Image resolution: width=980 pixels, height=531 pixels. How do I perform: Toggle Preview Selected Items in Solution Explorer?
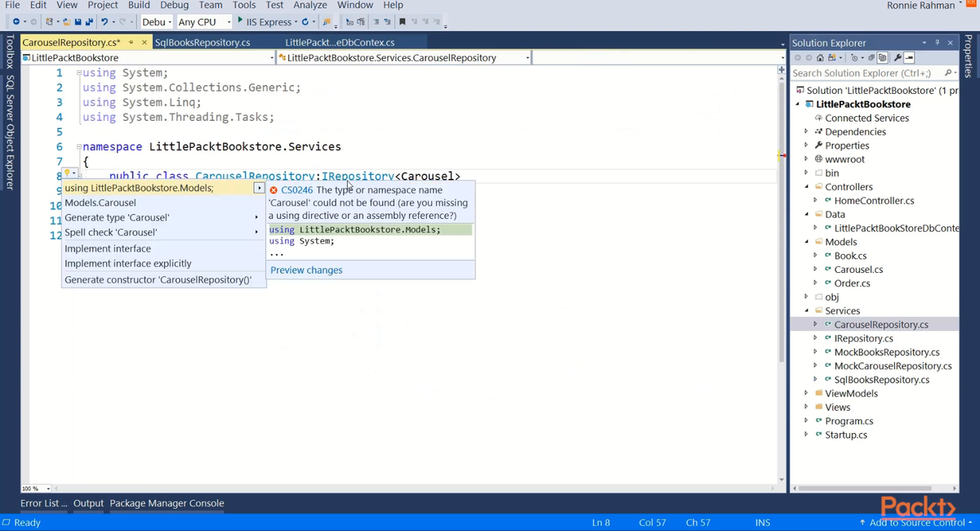(x=909, y=58)
